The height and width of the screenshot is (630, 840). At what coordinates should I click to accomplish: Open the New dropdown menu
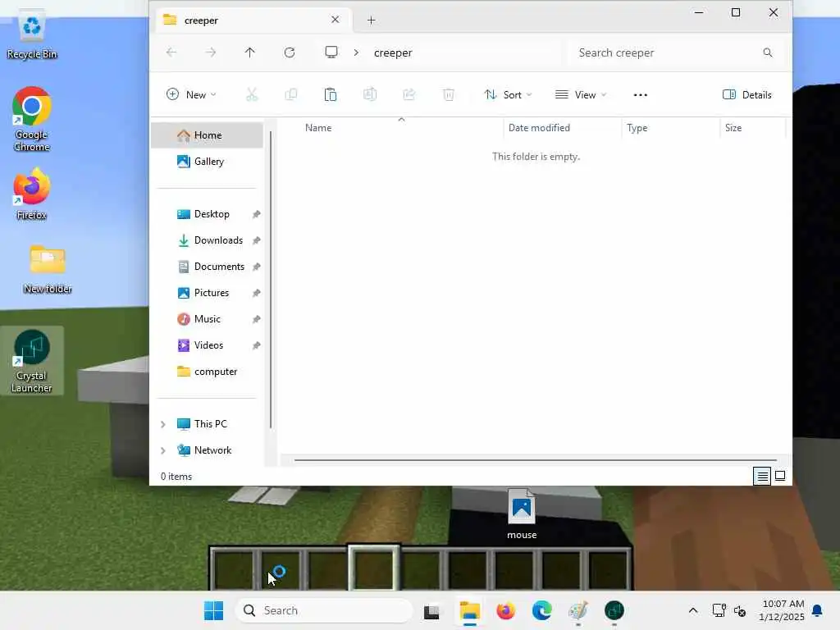click(x=191, y=95)
